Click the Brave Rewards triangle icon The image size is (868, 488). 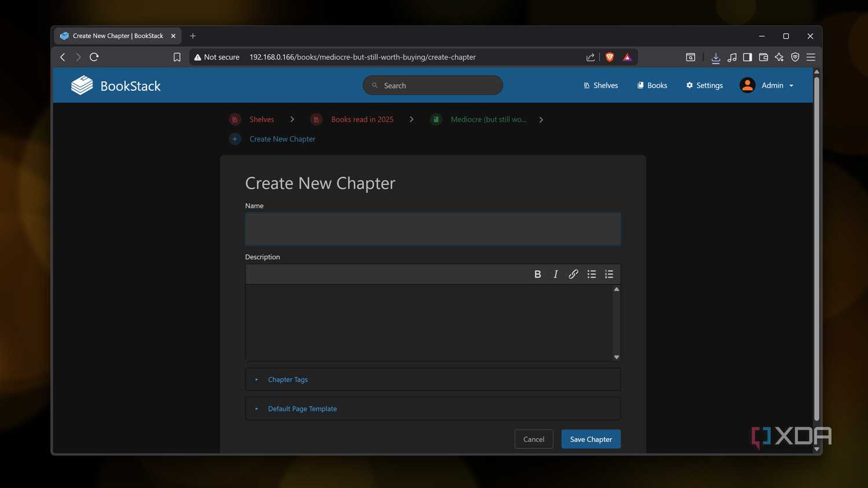click(627, 57)
